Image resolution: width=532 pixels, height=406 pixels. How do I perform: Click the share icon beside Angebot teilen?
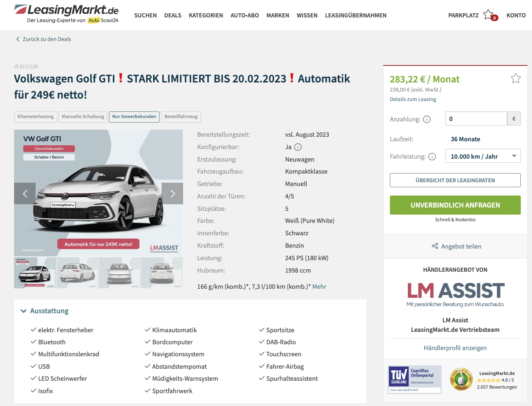tap(435, 246)
